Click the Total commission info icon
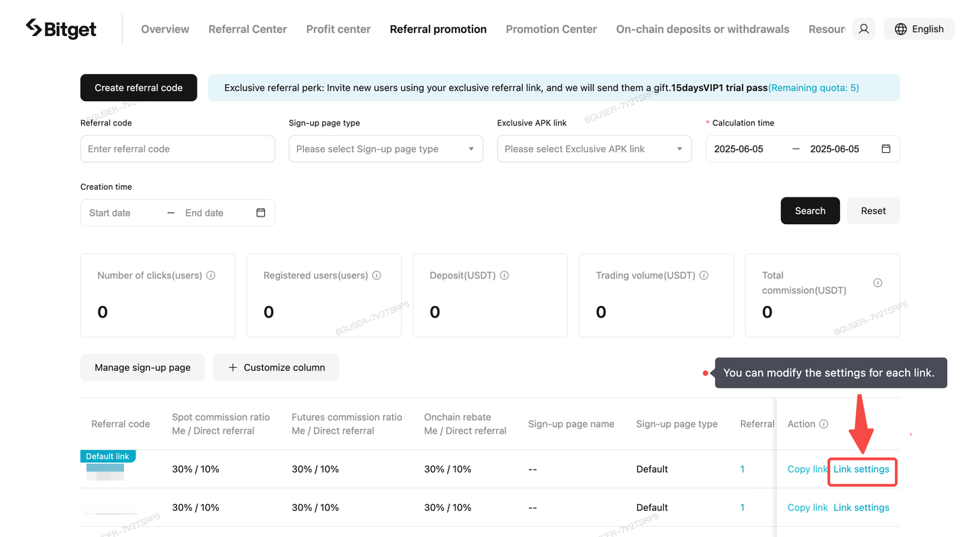The image size is (980, 537). coord(877,283)
